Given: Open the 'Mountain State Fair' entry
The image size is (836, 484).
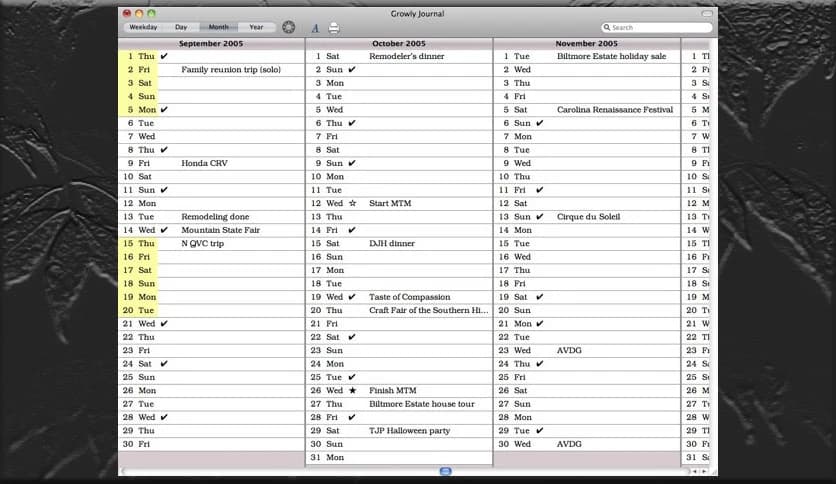Looking at the screenshot, I should 221,230.
